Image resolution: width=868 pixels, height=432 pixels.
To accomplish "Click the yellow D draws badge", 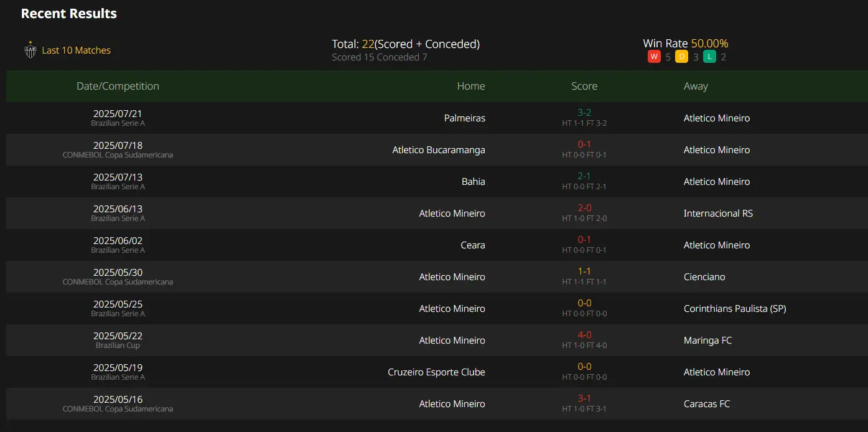I will tap(681, 57).
